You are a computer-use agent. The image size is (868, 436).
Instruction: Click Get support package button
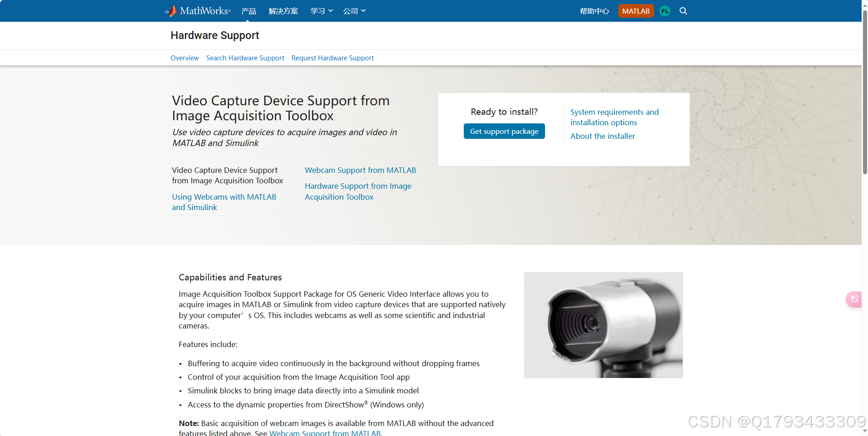click(504, 131)
